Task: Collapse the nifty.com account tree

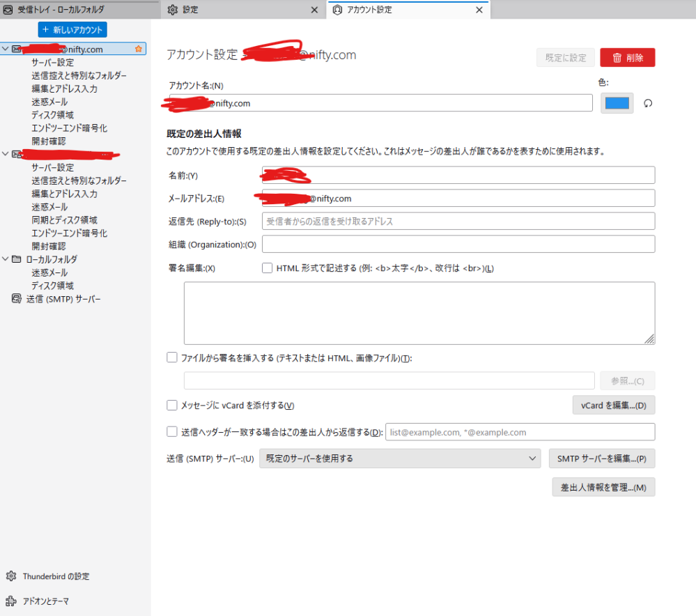Action: [x=6, y=49]
